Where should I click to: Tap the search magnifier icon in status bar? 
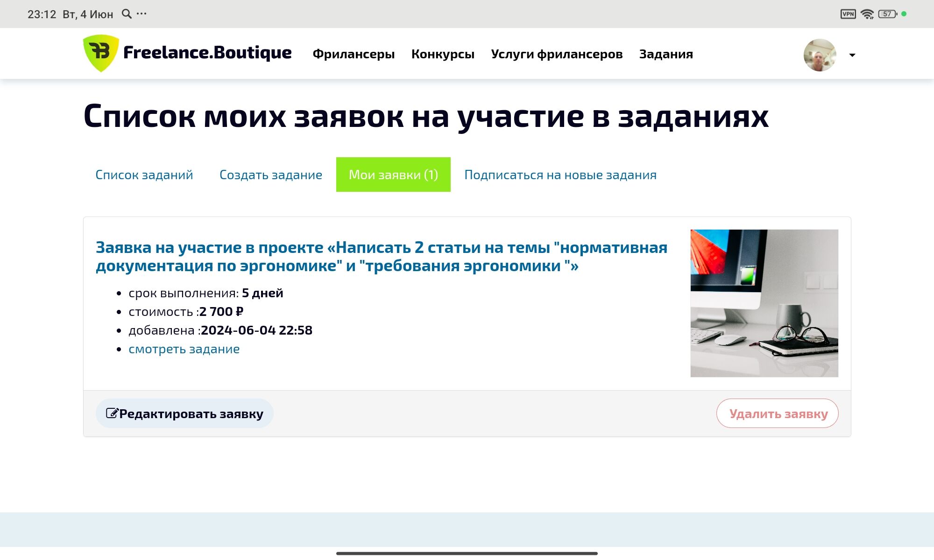(x=127, y=14)
